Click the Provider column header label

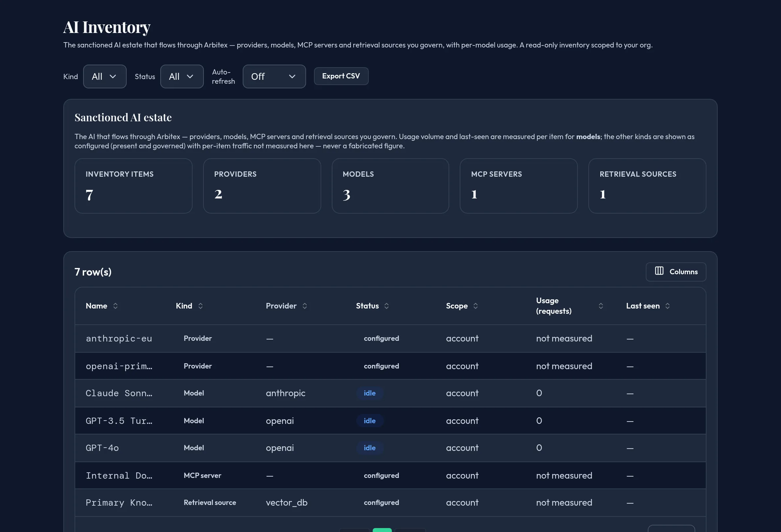pyautogui.click(x=281, y=306)
